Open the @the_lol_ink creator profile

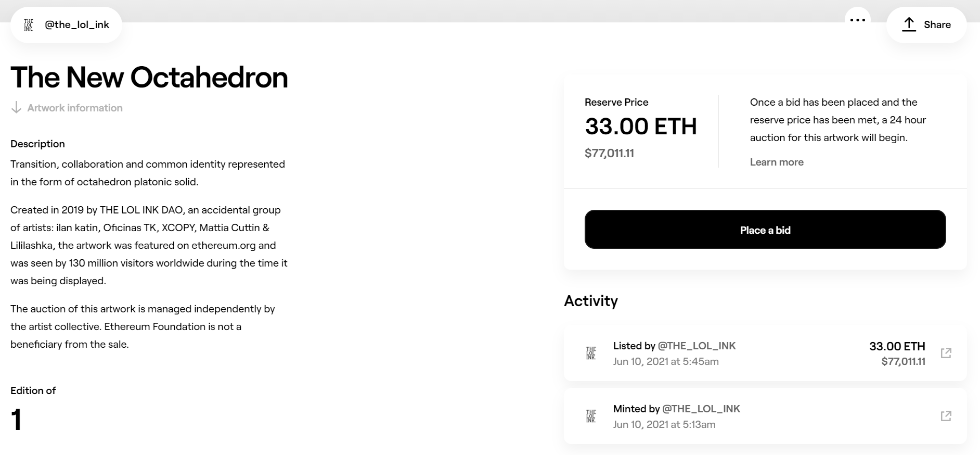pyautogui.click(x=77, y=24)
